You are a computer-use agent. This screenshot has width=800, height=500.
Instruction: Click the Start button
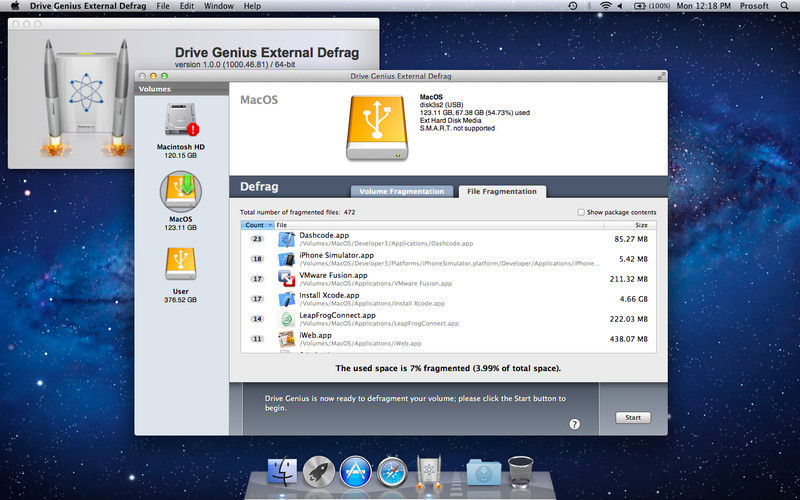633,417
